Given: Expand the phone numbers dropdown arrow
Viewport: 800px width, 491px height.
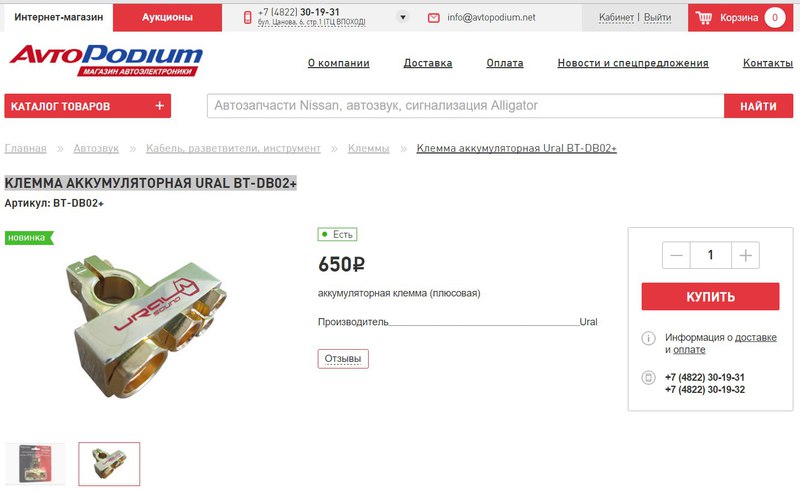Looking at the screenshot, I should (x=403, y=17).
